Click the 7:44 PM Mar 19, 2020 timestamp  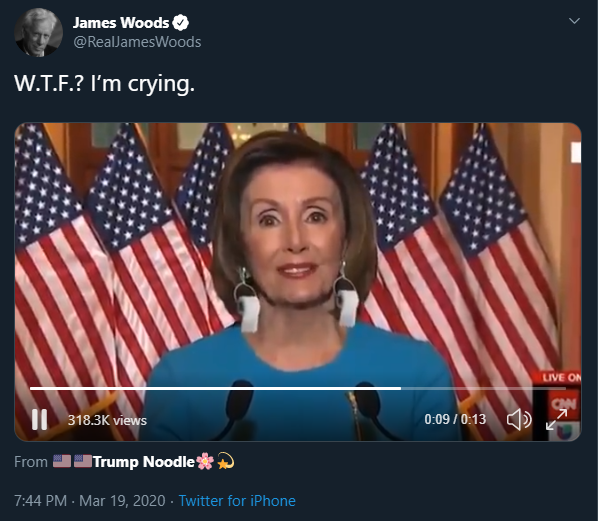pos(90,501)
